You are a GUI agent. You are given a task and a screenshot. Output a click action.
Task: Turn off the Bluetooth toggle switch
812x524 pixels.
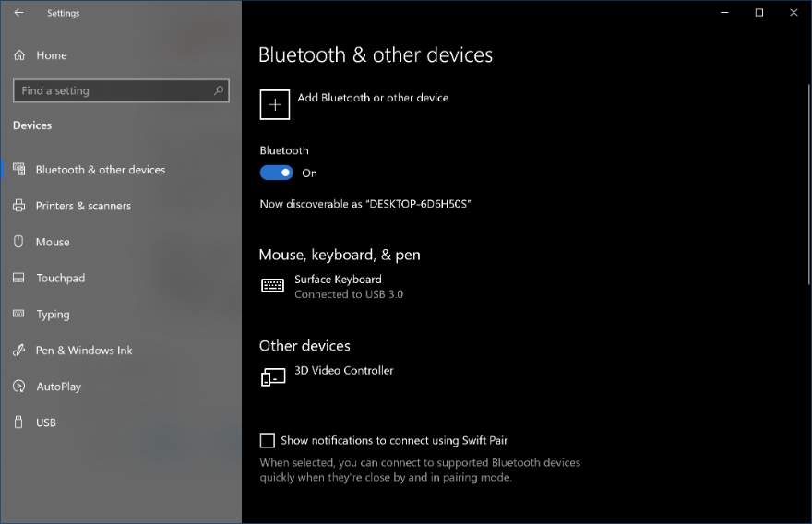click(x=276, y=173)
